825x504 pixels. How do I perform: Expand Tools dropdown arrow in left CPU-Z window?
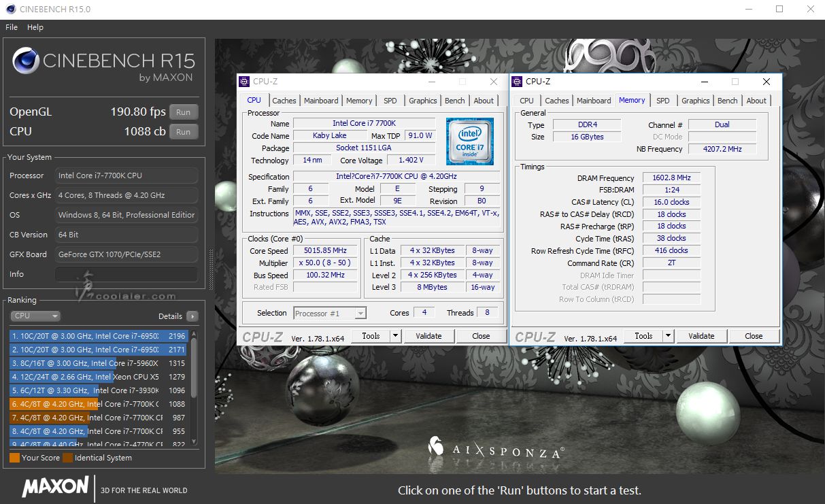coord(396,336)
